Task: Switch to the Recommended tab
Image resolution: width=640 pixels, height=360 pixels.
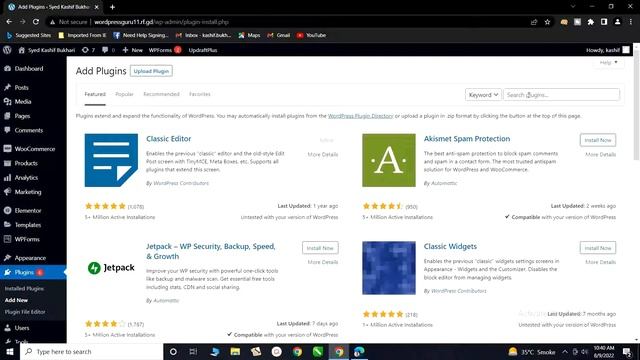Action: [x=161, y=94]
